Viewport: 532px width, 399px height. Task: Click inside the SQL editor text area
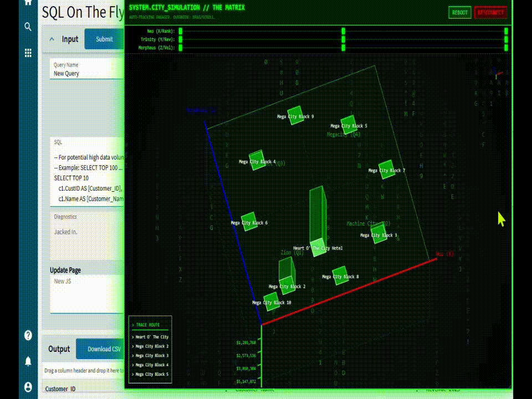(87, 172)
